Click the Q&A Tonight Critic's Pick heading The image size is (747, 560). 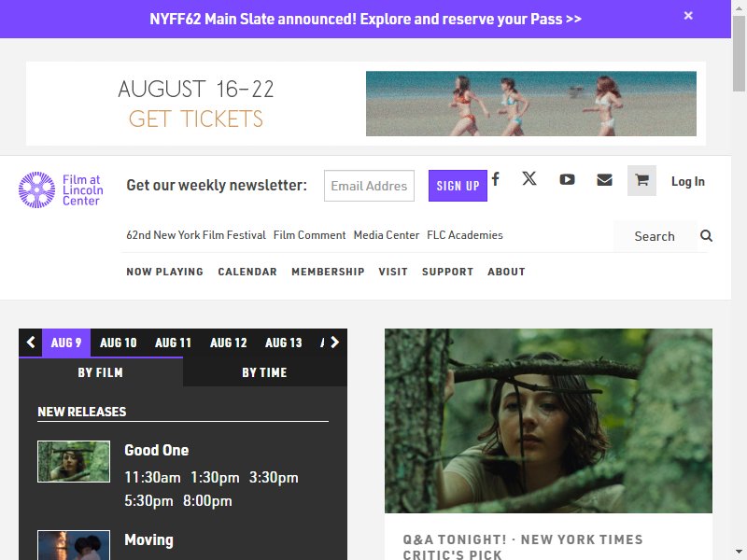[x=523, y=547]
